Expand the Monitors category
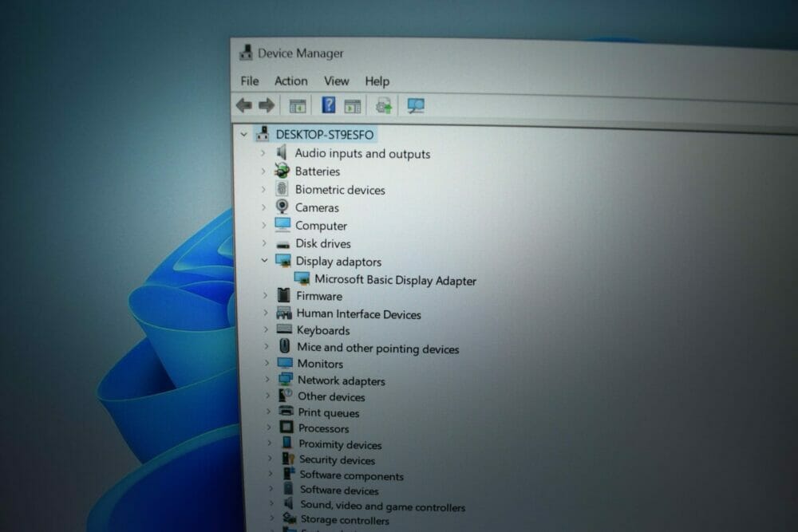Screen dimensions: 798x532 (x=267, y=363)
